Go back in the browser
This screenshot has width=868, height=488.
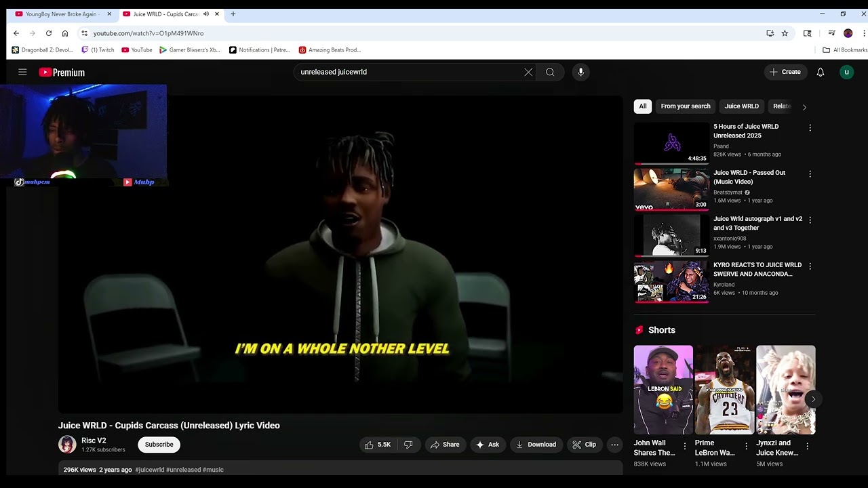tap(16, 33)
